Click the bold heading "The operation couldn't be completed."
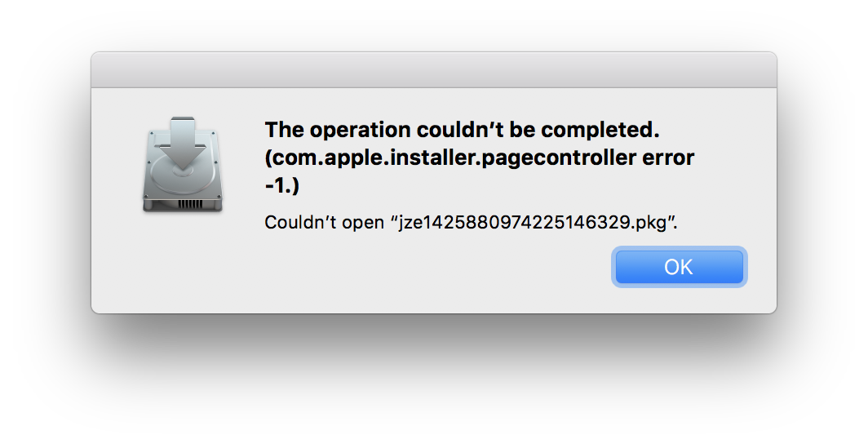 tap(463, 130)
